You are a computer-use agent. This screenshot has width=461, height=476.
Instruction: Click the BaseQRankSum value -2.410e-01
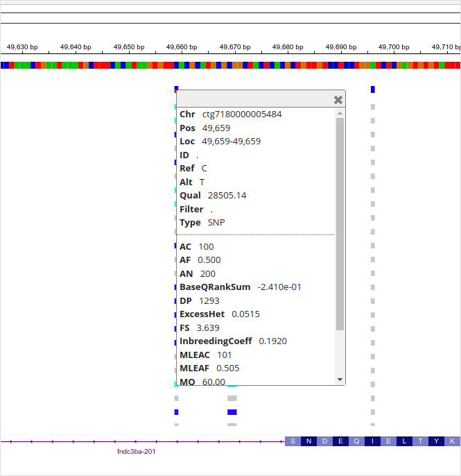click(279, 287)
